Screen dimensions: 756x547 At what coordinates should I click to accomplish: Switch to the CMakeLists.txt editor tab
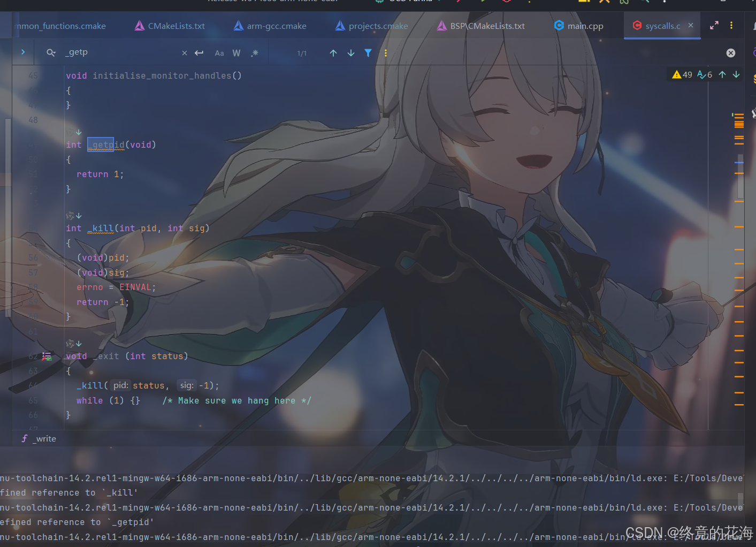click(x=170, y=26)
